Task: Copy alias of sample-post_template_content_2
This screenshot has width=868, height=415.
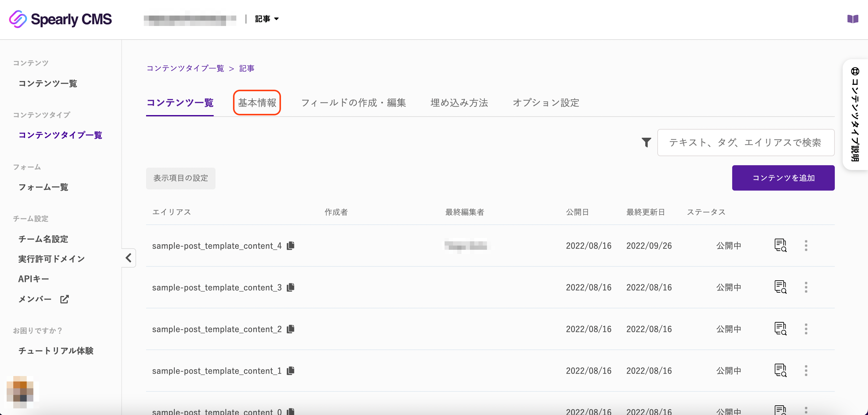Action: click(x=290, y=329)
